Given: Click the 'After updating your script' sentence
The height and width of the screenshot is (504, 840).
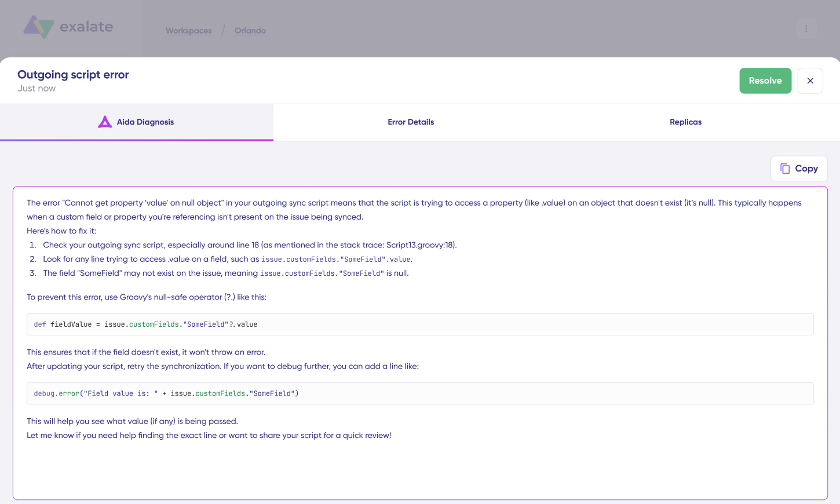Looking at the screenshot, I should point(222,366).
